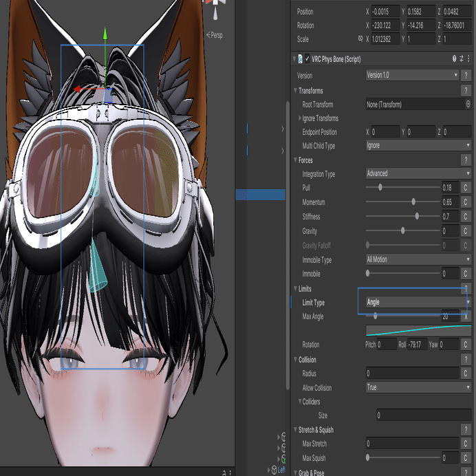Click the blue plane handle of the move gizmo

click(x=109, y=96)
